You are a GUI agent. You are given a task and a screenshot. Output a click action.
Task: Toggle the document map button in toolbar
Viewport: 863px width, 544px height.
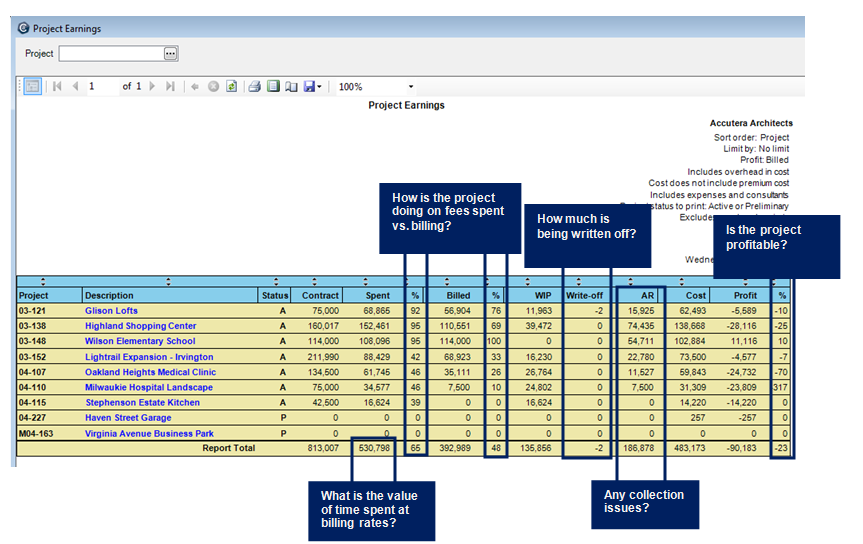pyautogui.click(x=32, y=87)
